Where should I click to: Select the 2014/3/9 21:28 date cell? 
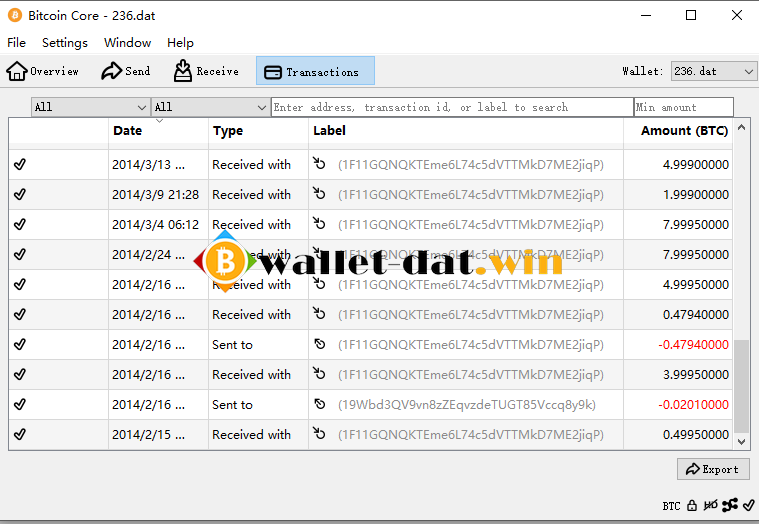158,195
